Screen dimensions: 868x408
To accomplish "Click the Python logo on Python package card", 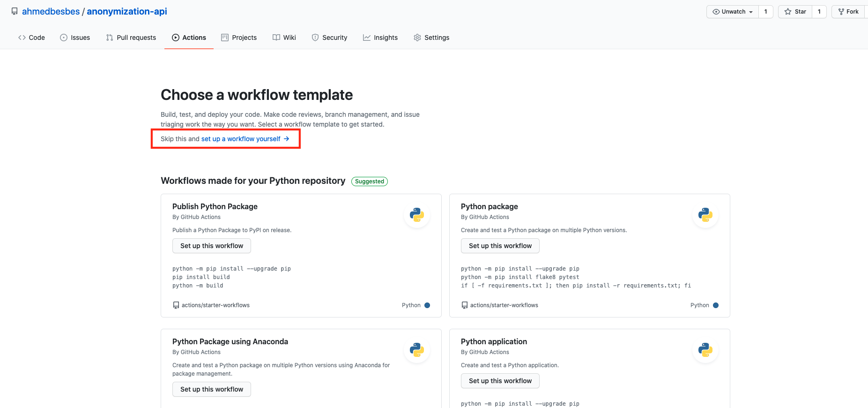I will pyautogui.click(x=705, y=215).
